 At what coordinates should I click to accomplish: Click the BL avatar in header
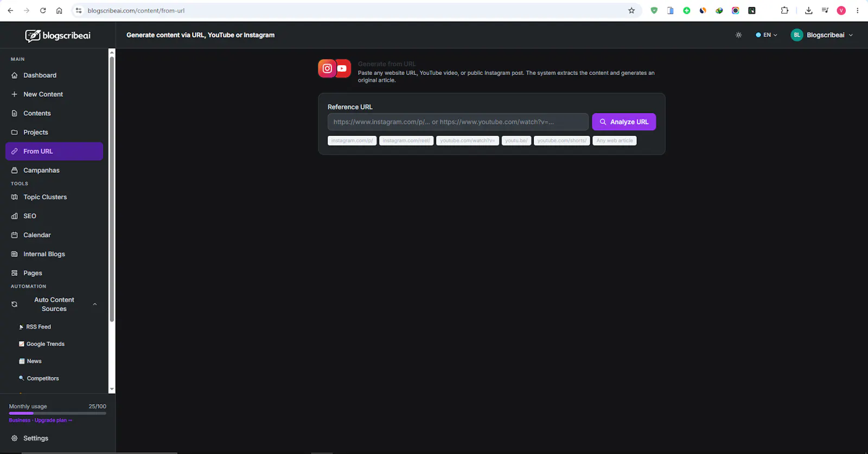coord(797,35)
